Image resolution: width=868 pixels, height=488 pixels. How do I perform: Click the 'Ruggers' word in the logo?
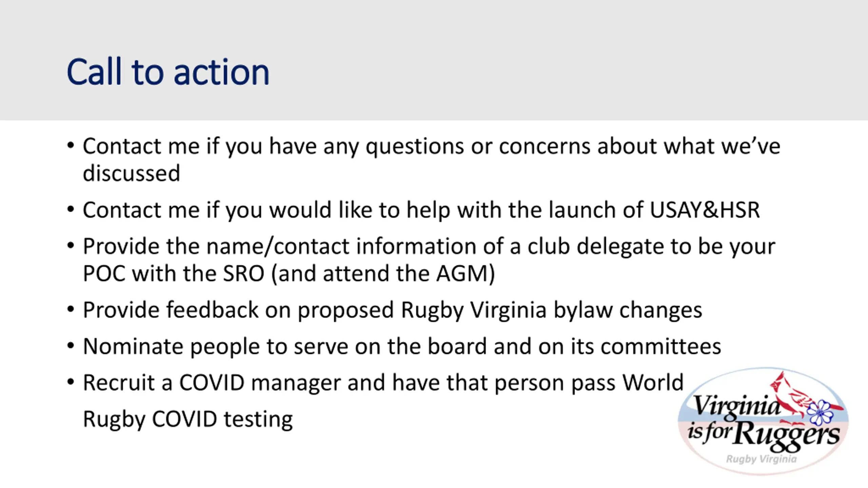click(x=787, y=435)
